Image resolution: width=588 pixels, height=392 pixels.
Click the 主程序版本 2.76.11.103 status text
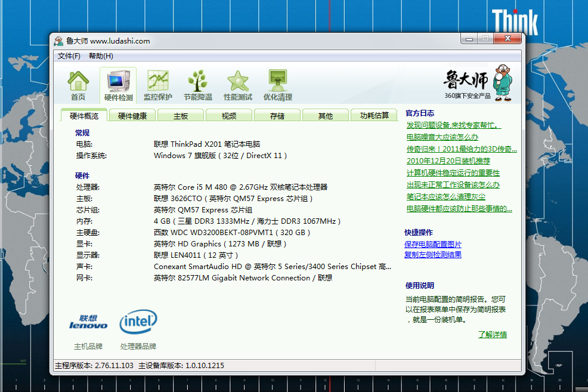coord(94,365)
